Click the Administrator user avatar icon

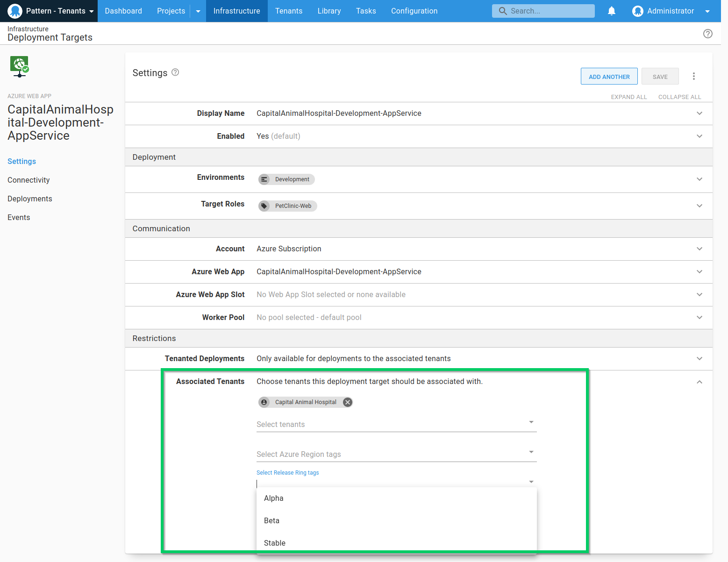(x=637, y=11)
